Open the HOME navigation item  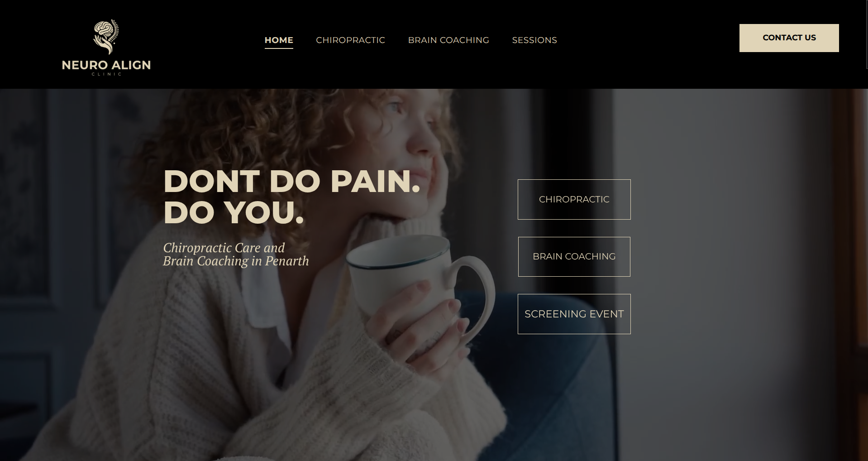coord(279,40)
